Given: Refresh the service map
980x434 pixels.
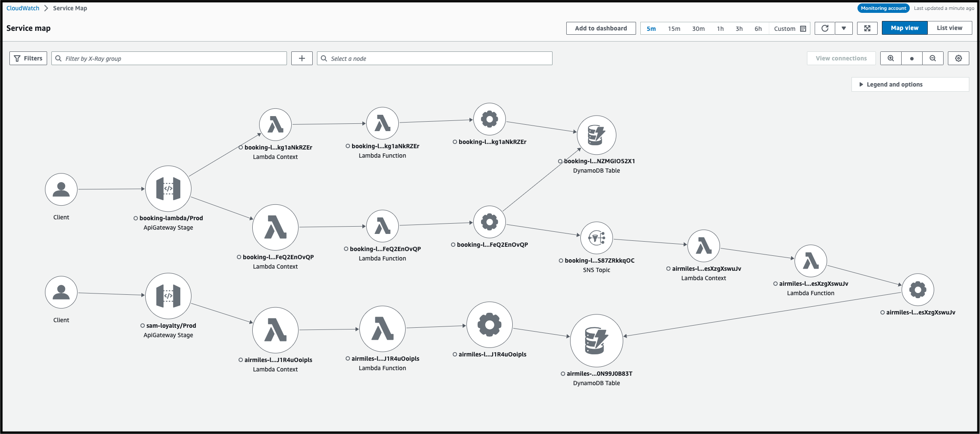Looking at the screenshot, I should [825, 28].
